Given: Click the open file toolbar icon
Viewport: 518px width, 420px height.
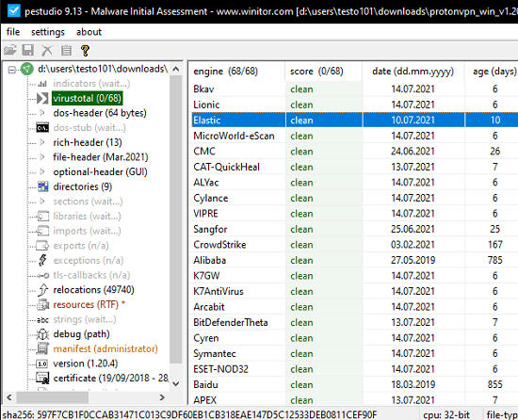Looking at the screenshot, I should [x=10, y=50].
